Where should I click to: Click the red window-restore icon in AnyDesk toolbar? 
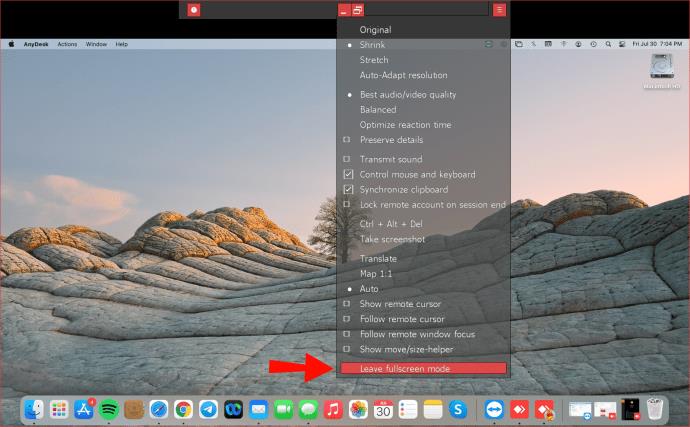coord(357,10)
